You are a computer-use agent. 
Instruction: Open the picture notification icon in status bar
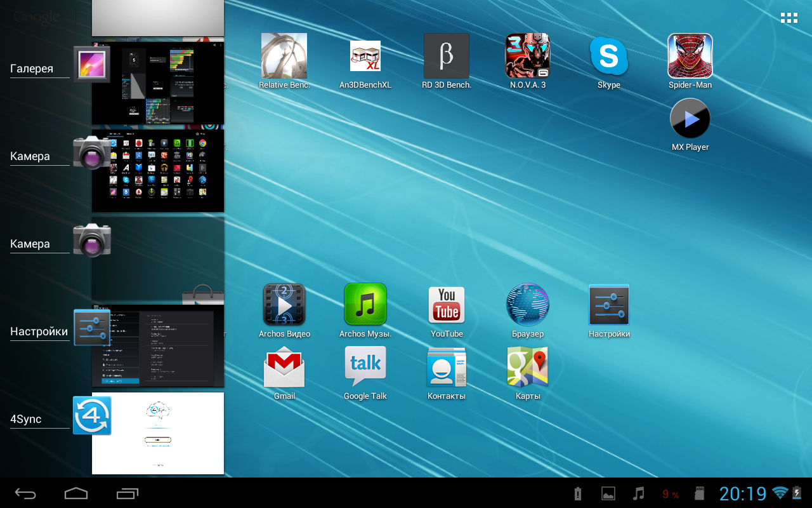[x=608, y=493]
